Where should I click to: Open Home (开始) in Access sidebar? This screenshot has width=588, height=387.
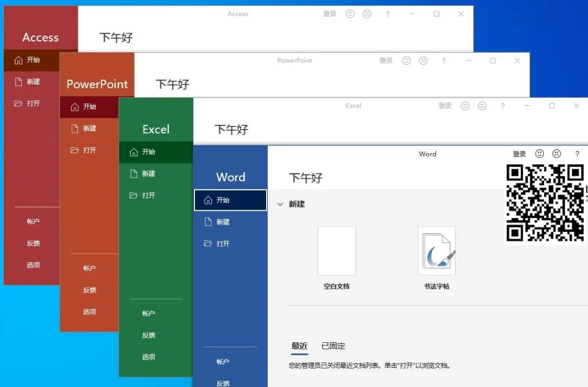pyautogui.click(x=32, y=60)
